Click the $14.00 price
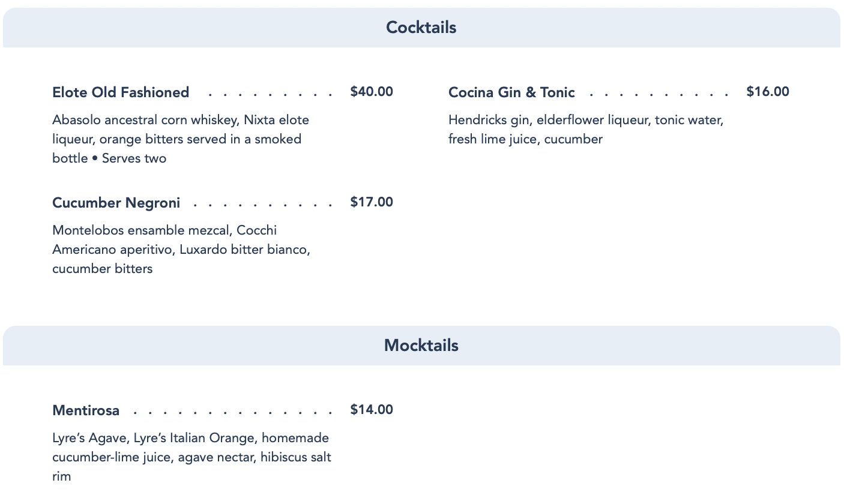Image resolution: width=844 pixels, height=504 pixels. pos(372,410)
